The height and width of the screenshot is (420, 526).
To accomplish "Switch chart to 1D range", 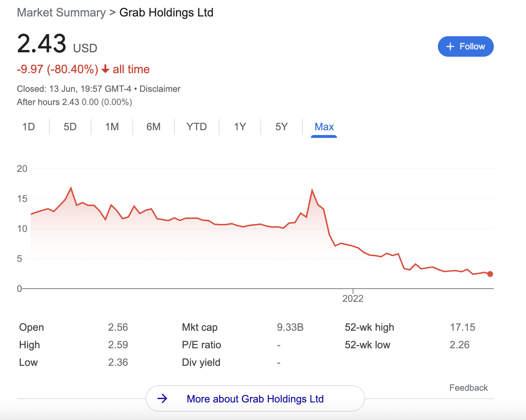I will click(x=29, y=127).
